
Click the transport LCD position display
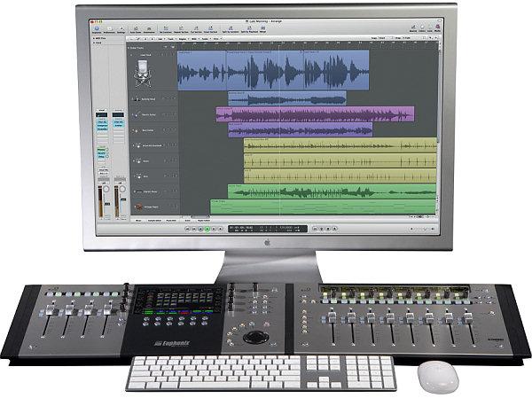click(x=268, y=229)
